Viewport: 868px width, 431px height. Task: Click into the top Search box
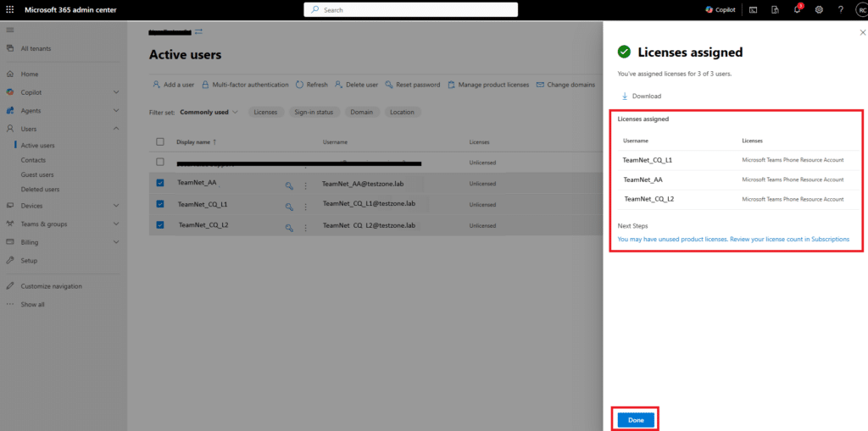click(x=411, y=9)
